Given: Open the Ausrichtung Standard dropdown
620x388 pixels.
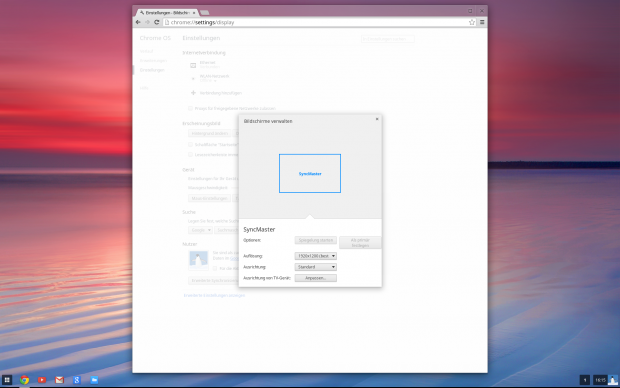Looking at the screenshot, I should click(x=316, y=267).
